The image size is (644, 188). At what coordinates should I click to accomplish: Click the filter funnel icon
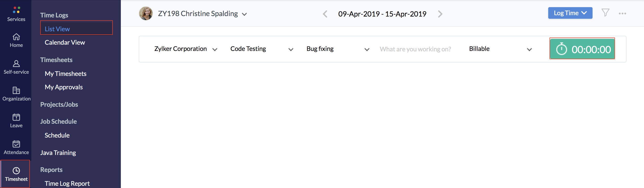(x=605, y=13)
